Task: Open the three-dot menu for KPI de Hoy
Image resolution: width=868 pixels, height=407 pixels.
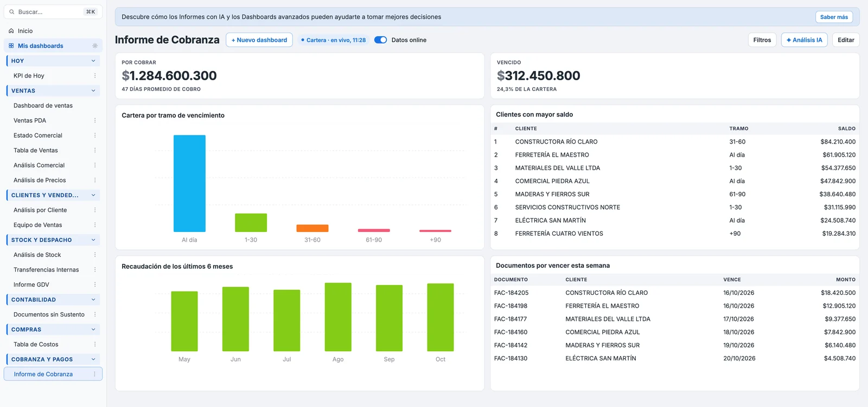Action: click(x=95, y=76)
